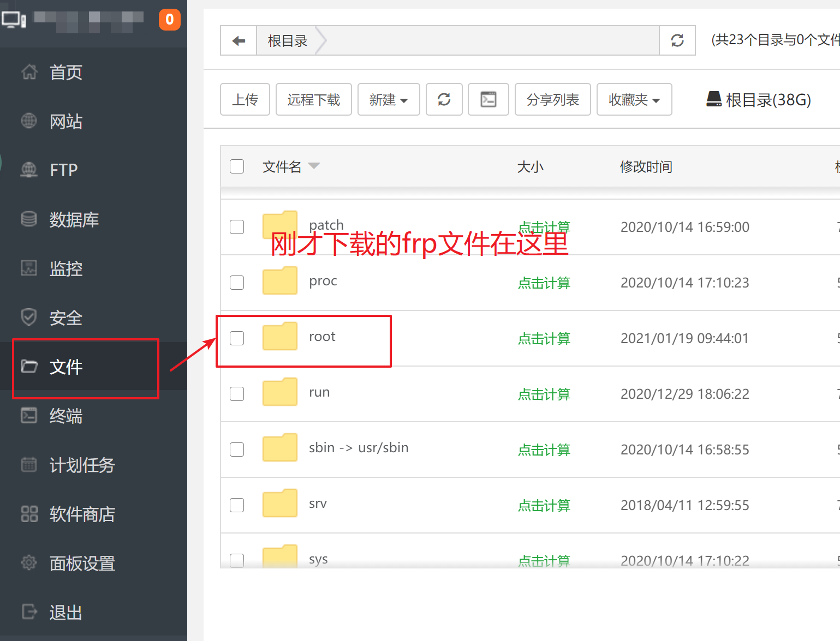Click the 上传 button
Viewport: 840px width, 641px height.
tap(245, 99)
